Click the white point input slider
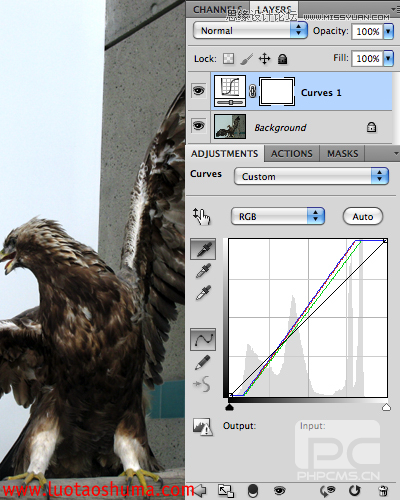Image resolution: width=400 pixels, height=500 pixels. (386, 407)
